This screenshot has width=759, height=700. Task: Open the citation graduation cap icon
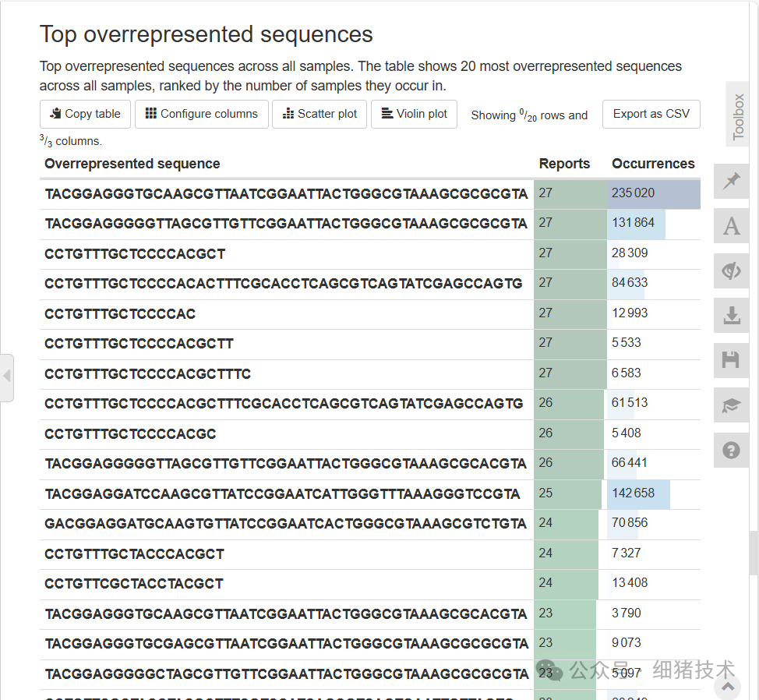(731, 405)
